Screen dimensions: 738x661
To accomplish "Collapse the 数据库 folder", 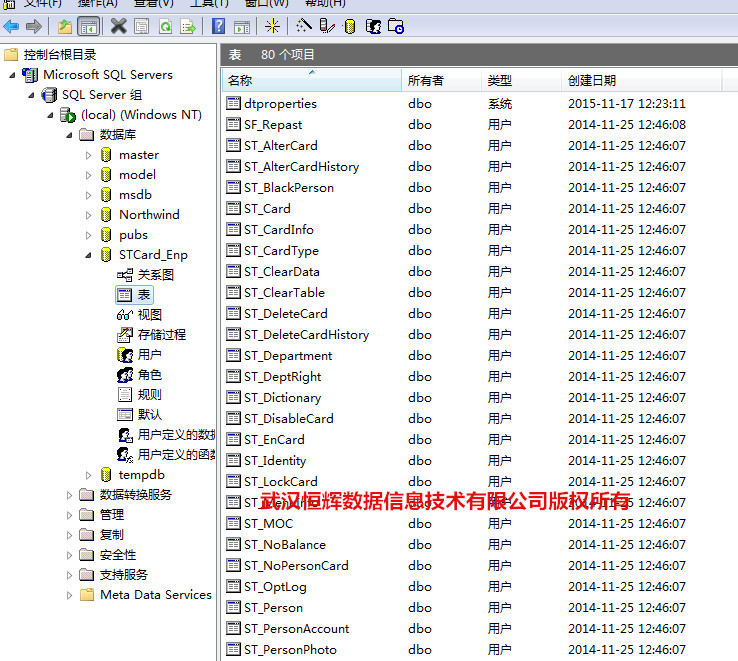I will click(69, 135).
